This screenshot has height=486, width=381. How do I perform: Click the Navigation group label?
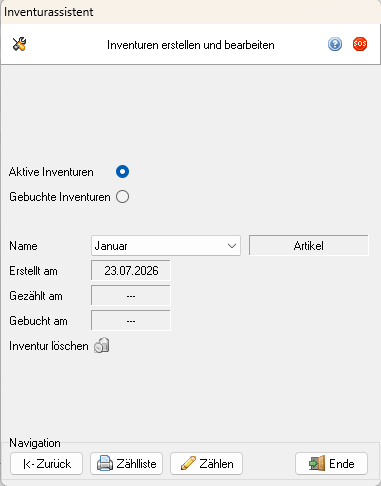pyautogui.click(x=35, y=443)
